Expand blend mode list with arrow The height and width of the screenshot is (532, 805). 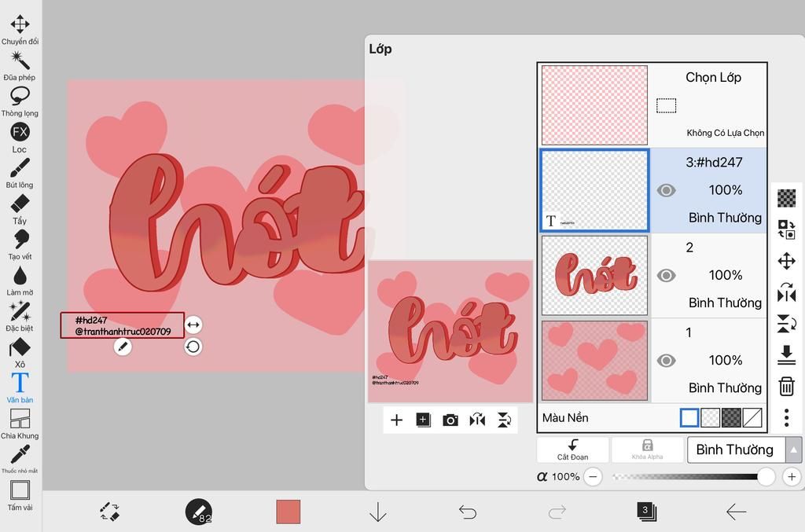click(794, 450)
